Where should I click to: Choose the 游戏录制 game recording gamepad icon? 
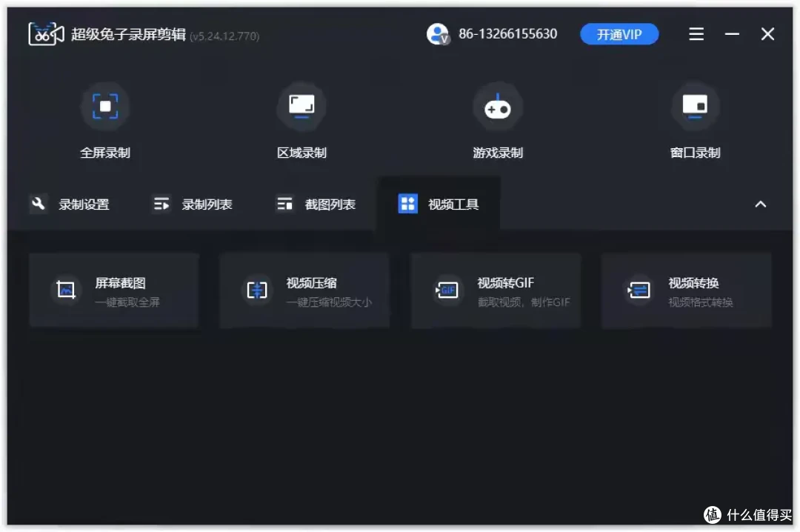coord(498,106)
